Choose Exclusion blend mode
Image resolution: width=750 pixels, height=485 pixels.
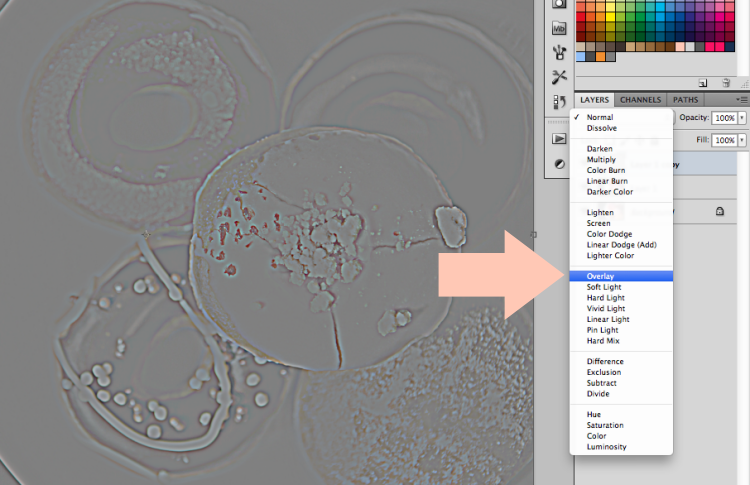[x=621, y=372]
